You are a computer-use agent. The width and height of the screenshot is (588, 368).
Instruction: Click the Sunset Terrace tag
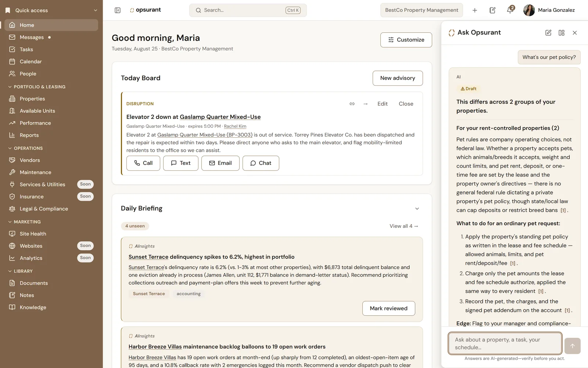pyautogui.click(x=149, y=294)
